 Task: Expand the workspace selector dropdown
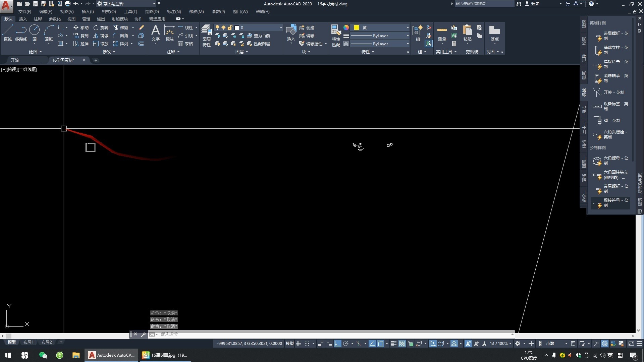tap(154, 4)
